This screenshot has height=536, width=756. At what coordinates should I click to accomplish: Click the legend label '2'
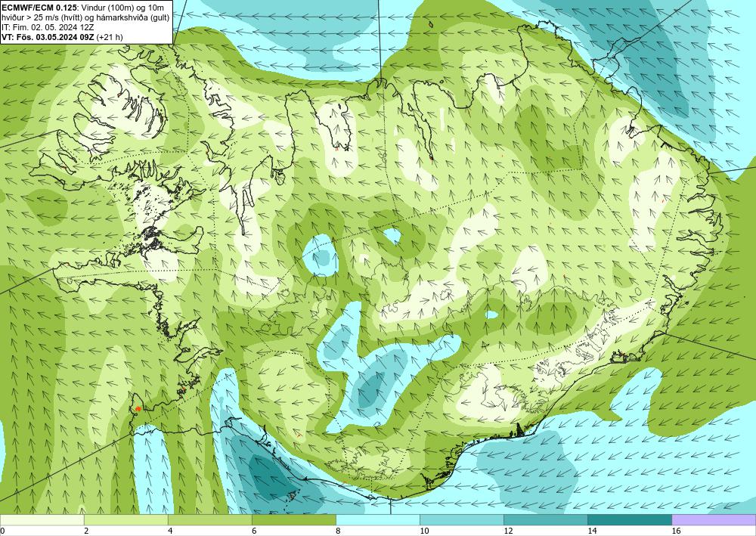[x=86, y=531]
